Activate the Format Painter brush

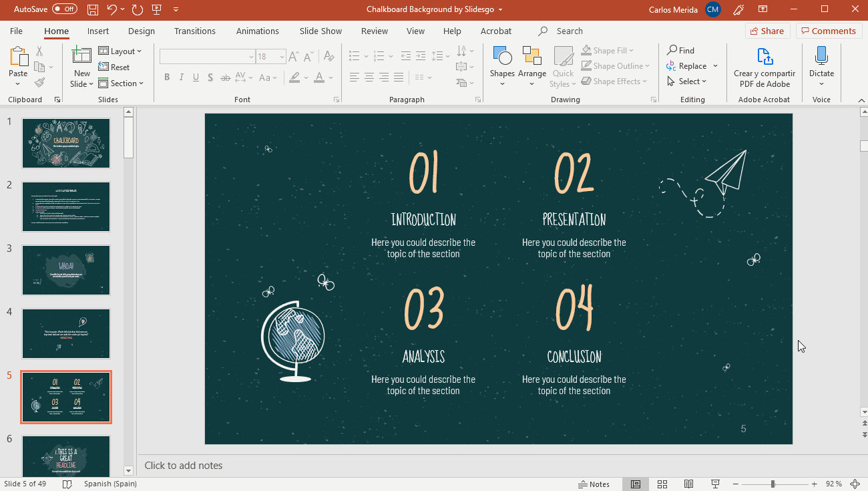coord(39,83)
